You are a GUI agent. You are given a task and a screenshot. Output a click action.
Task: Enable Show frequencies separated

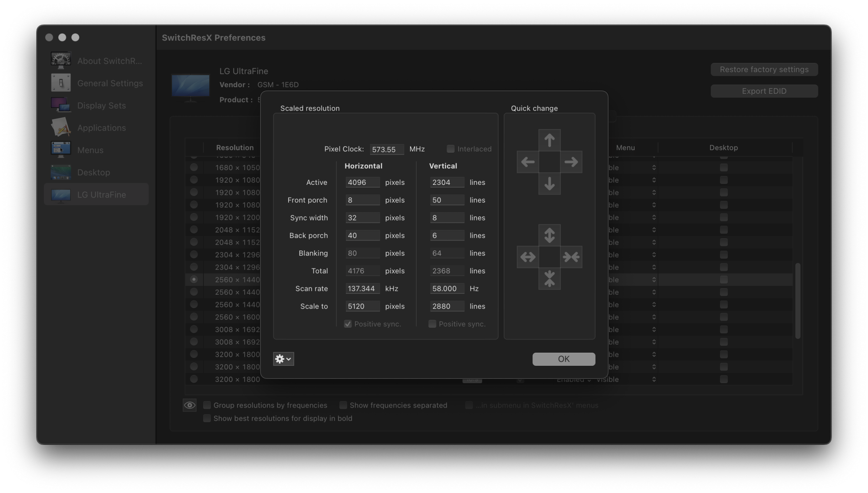tap(343, 405)
